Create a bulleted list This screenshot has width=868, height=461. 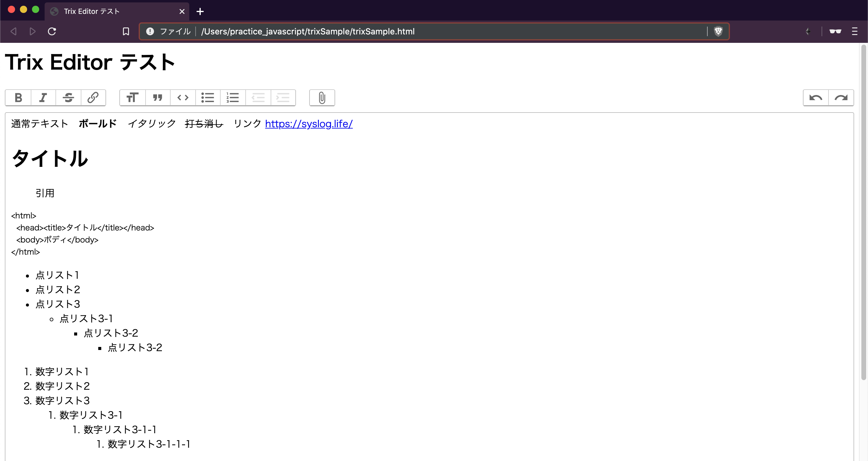coord(208,98)
